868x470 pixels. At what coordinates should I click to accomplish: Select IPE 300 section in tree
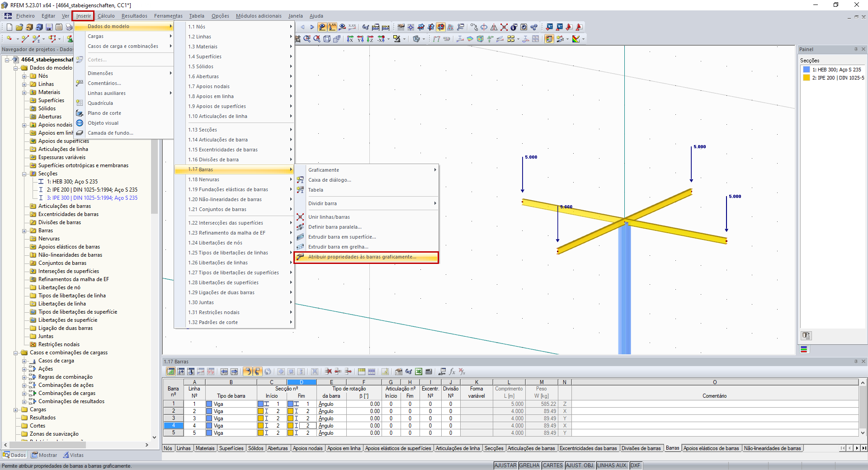click(92, 198)
